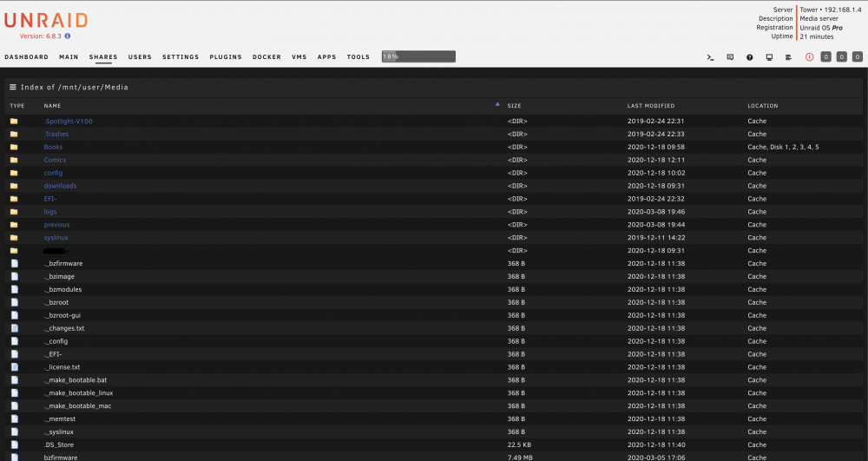
Task: Click the folder icon for syslinux row
Action: tap(14, 238)
